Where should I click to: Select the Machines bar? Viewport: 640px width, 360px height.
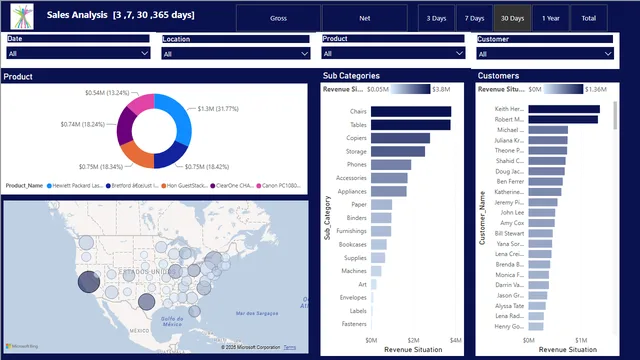coord(376,271)
